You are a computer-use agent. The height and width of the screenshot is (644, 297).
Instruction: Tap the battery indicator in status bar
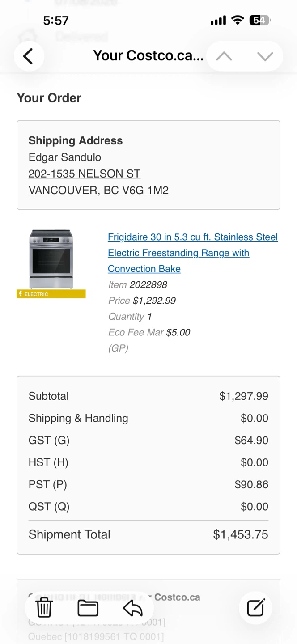coord(259,20)
